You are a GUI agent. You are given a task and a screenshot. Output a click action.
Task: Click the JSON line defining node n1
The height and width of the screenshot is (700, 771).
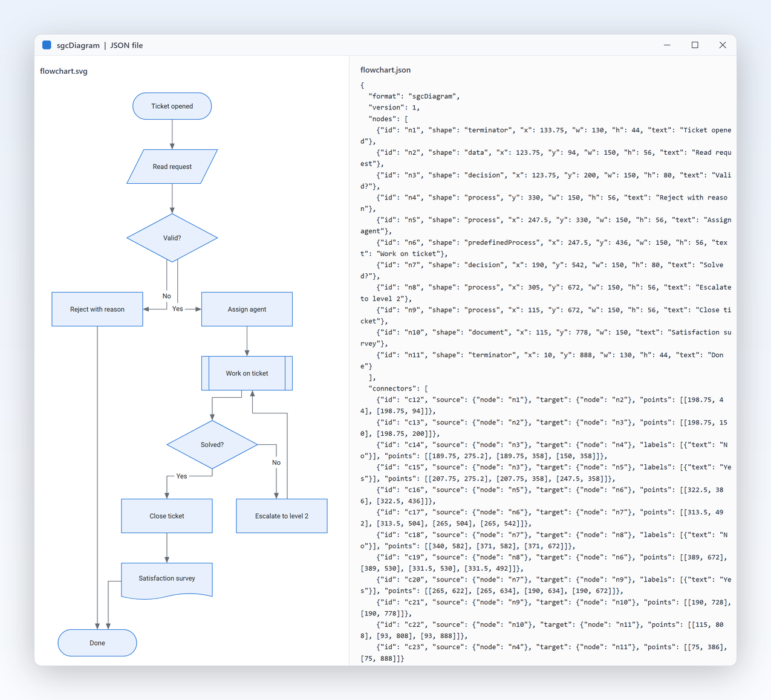tap(546, 135)
